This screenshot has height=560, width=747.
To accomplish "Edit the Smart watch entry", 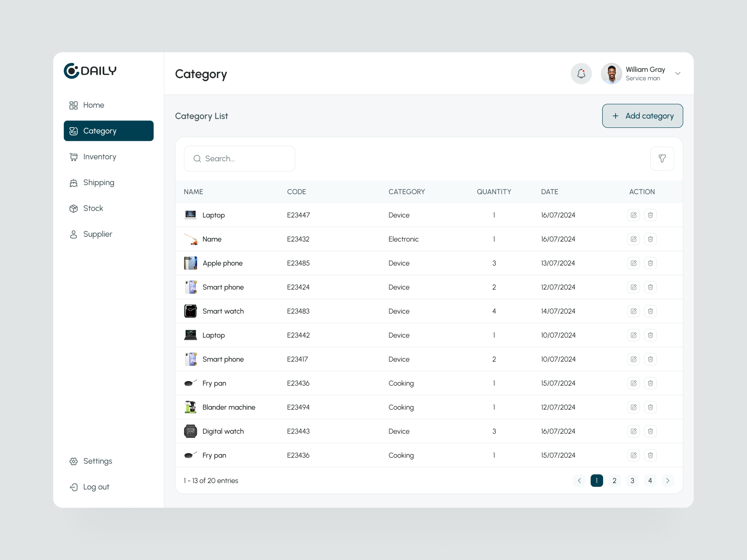I will [x=634, y=311].
